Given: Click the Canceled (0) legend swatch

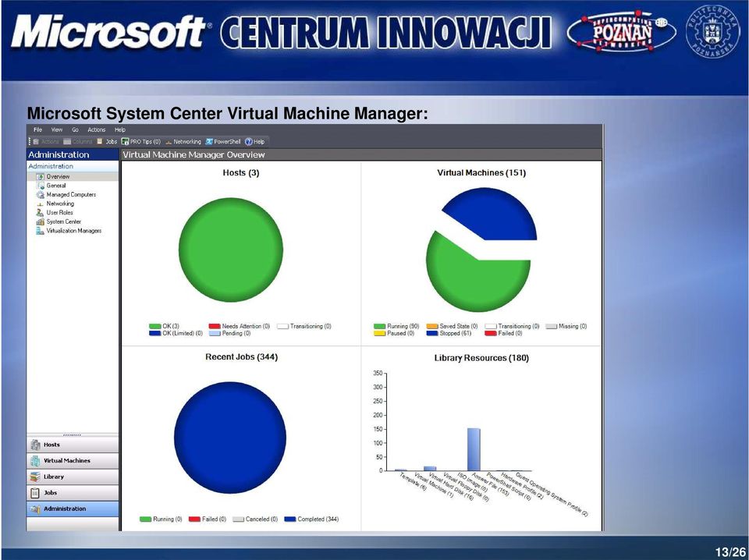Looking at the screenshot, I should (239, 519).
